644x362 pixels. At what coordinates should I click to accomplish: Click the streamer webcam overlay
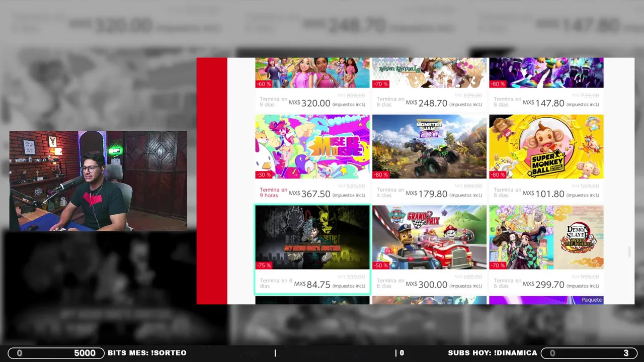[98, 181]
